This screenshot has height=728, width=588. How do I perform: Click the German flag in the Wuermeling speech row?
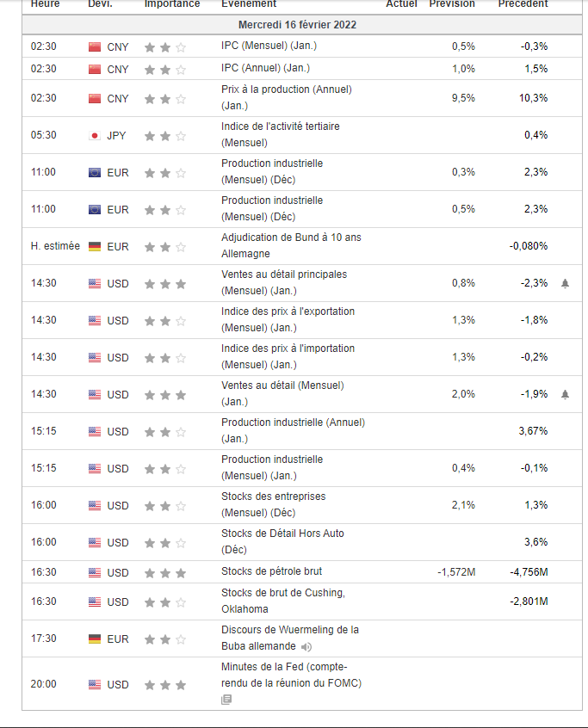click(x=95, y=639)
